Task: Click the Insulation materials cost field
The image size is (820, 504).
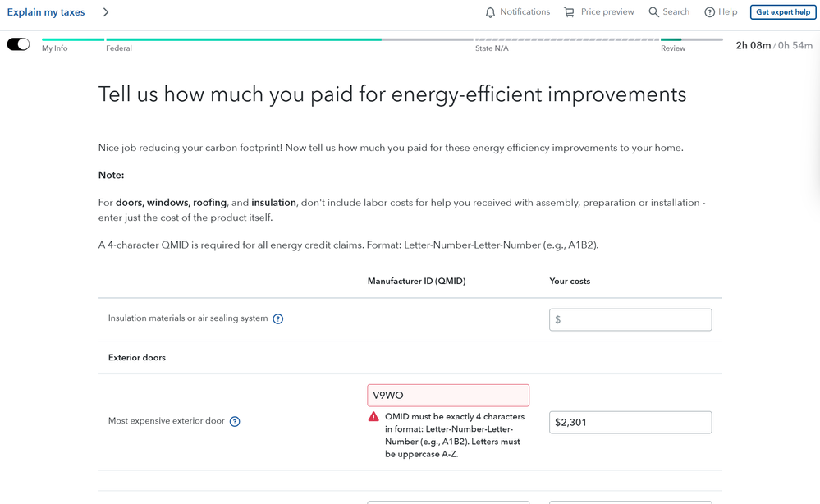Action: 630,319
